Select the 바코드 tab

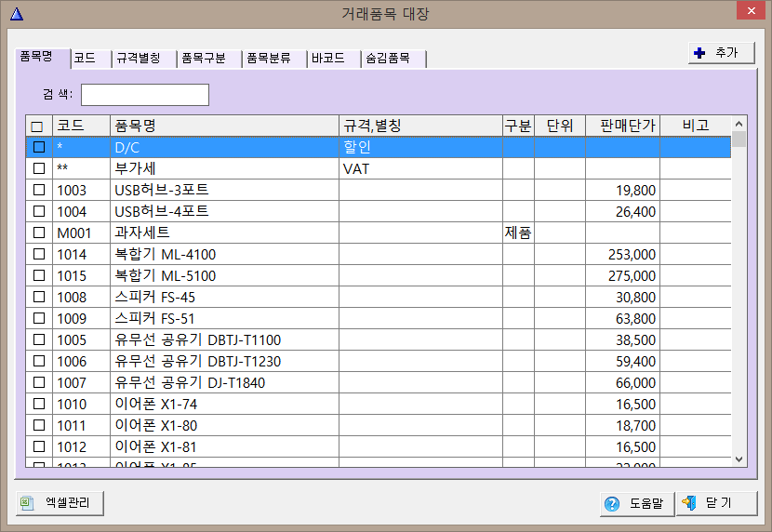click(x=334, y=59)
